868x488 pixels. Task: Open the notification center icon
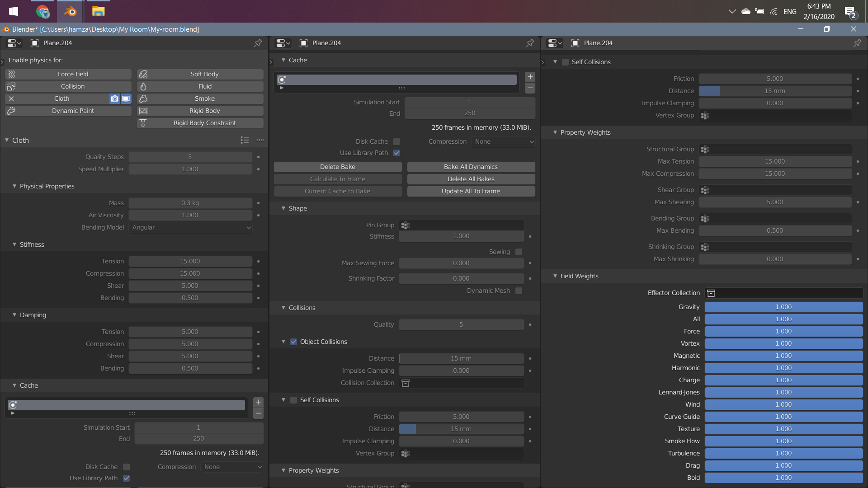[x=850, y=12]
